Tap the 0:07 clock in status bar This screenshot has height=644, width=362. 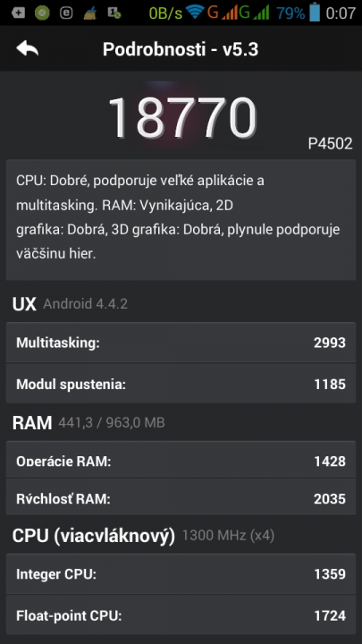[x=341, y=13]
